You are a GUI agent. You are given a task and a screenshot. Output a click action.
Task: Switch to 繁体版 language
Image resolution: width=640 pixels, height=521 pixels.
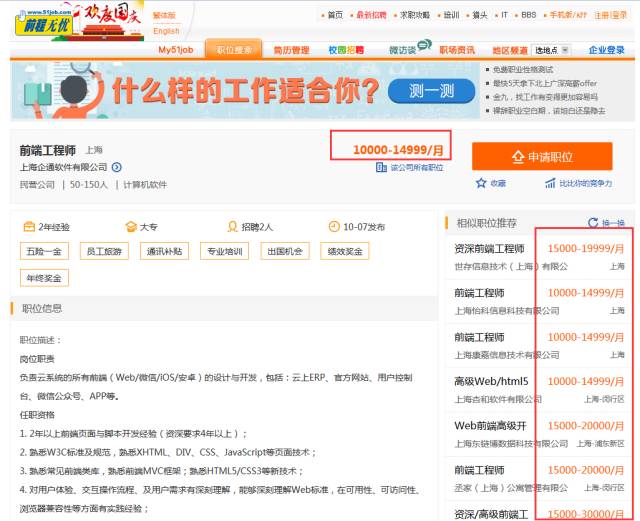click(164, 16)
